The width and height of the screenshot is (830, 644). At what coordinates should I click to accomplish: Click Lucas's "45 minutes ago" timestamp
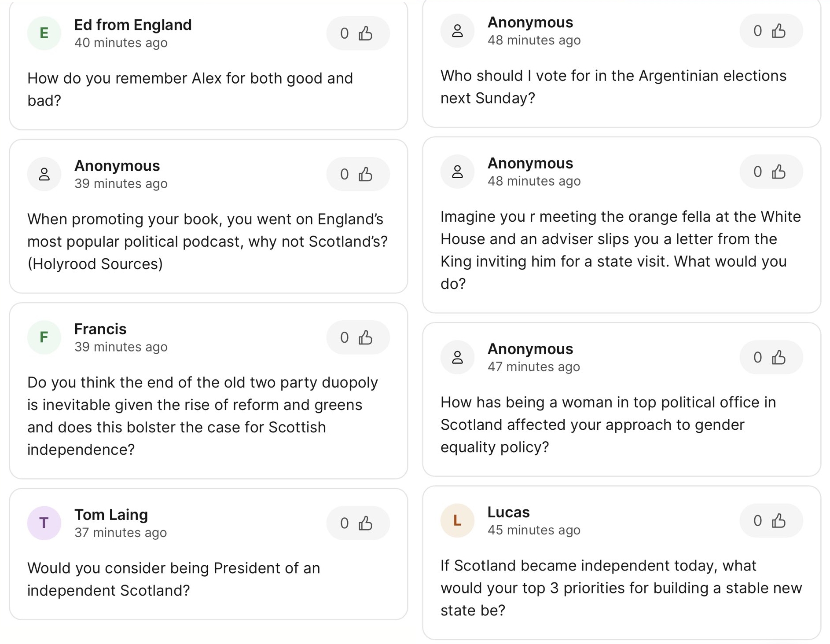[533, 530]
